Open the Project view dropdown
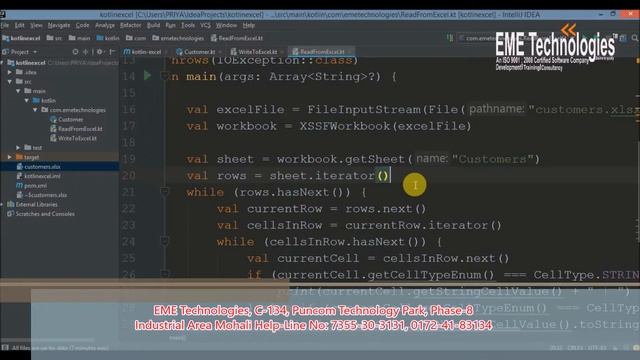The height and width of the screenshot is (360, 640). point(35,52)
